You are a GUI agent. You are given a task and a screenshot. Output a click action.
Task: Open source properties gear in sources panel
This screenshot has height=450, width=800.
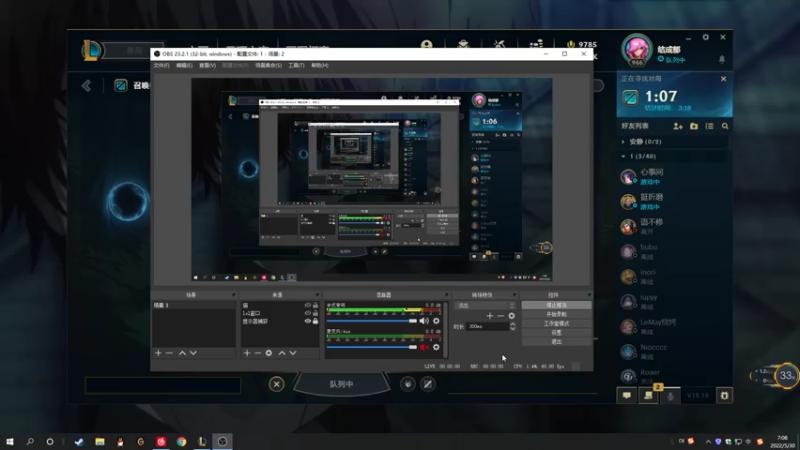click(269, 353)
